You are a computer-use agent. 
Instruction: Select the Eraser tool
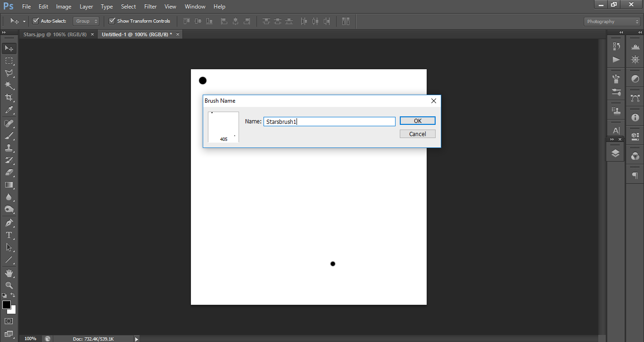click(9, 172)
